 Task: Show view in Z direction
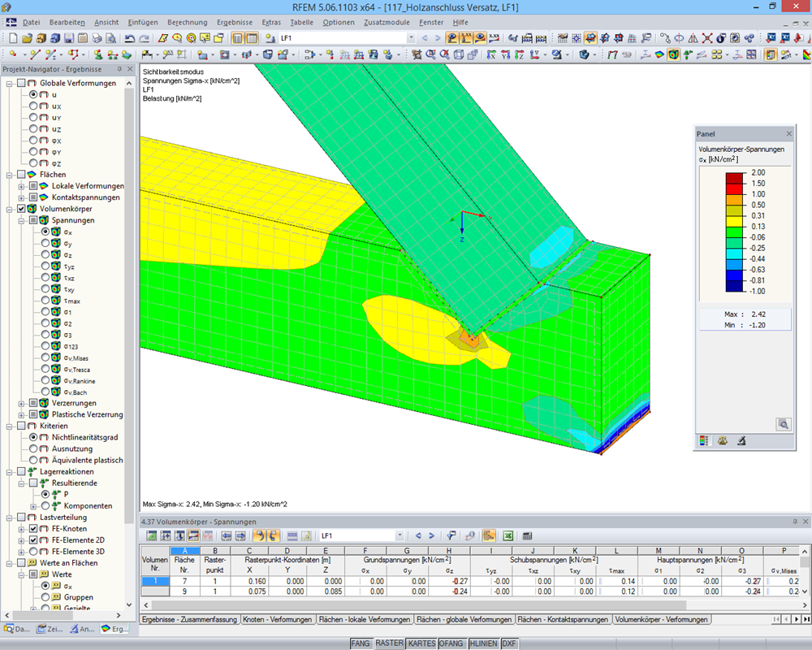520,54
